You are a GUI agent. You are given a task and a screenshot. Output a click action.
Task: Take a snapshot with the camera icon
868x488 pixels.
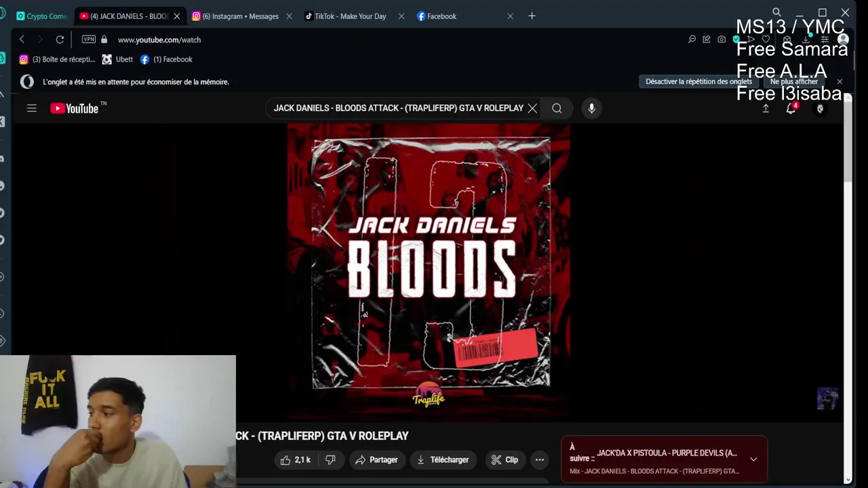point(722,39)
